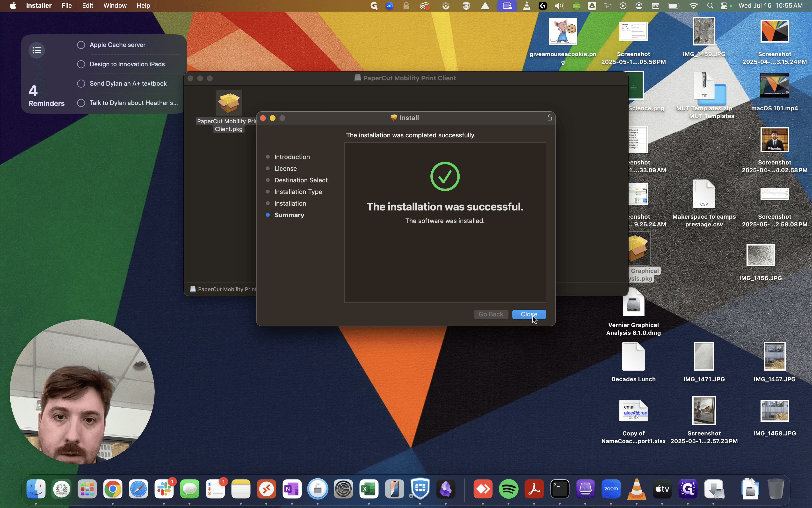The height and width of the screenshot is (508, 812).
Task: Open the Installer application menu
Action: 39,6
